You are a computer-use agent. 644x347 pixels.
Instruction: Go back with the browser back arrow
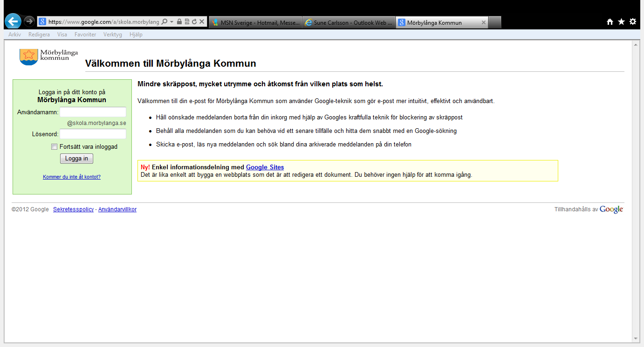click(13, 21)
